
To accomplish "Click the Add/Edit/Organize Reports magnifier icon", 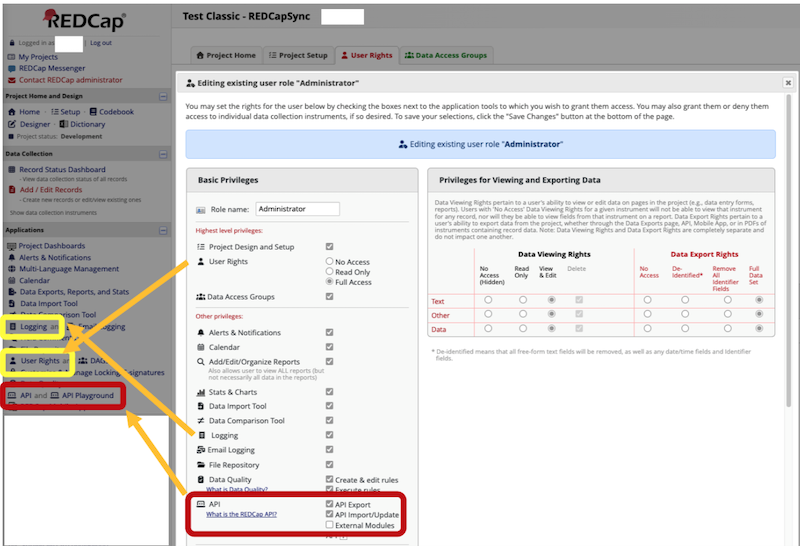I will (201, 362).
